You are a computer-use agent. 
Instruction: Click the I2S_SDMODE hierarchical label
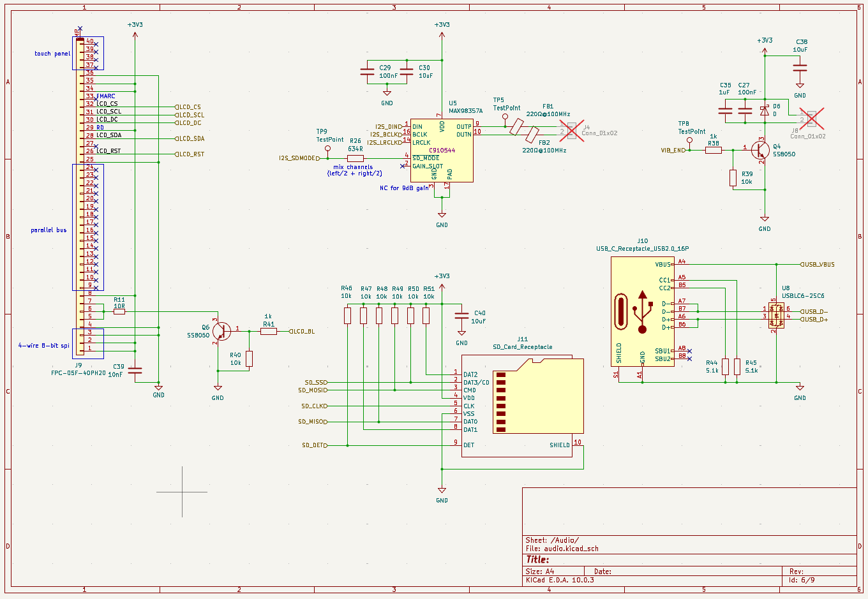click(x=299, y=158)
